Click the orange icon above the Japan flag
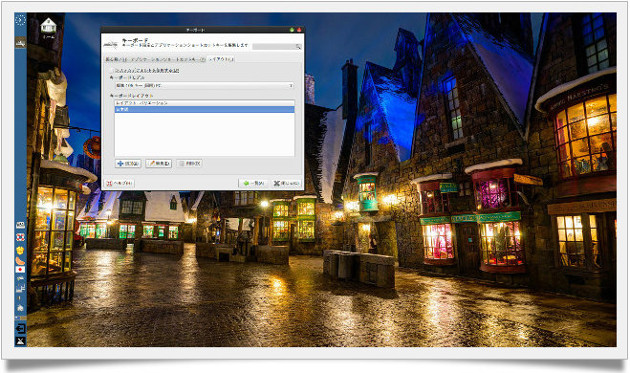 (x=20, y=260)
